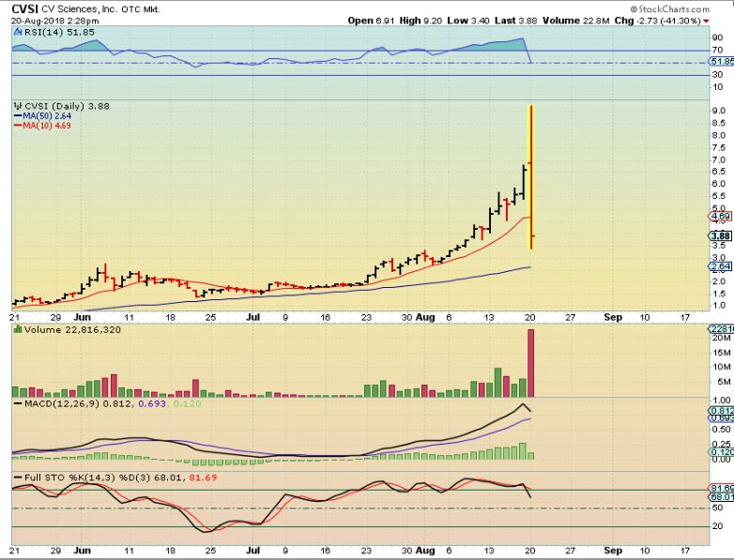The image size is (734, 560).
Task: Click the CVSI ticker symbol title
Action: tap(24, 8)
